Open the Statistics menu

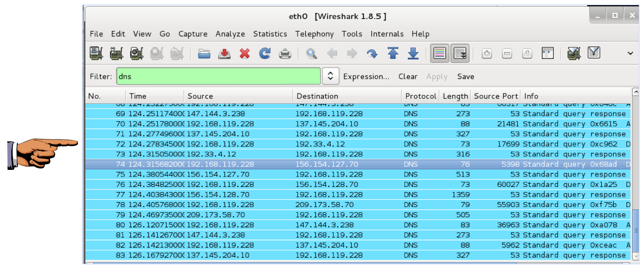[270, 34]
